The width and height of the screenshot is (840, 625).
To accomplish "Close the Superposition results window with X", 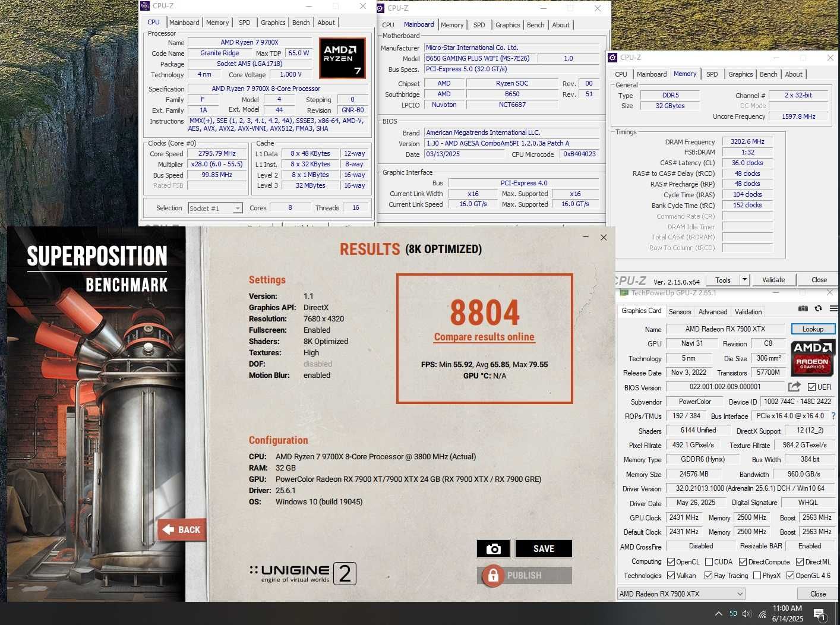I will coord(604,237).
